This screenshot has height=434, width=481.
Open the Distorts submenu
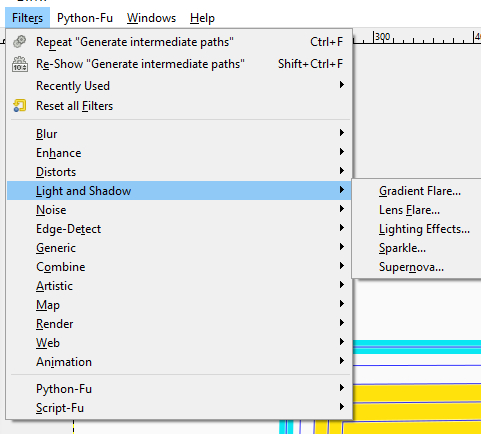tap(179, 172)
